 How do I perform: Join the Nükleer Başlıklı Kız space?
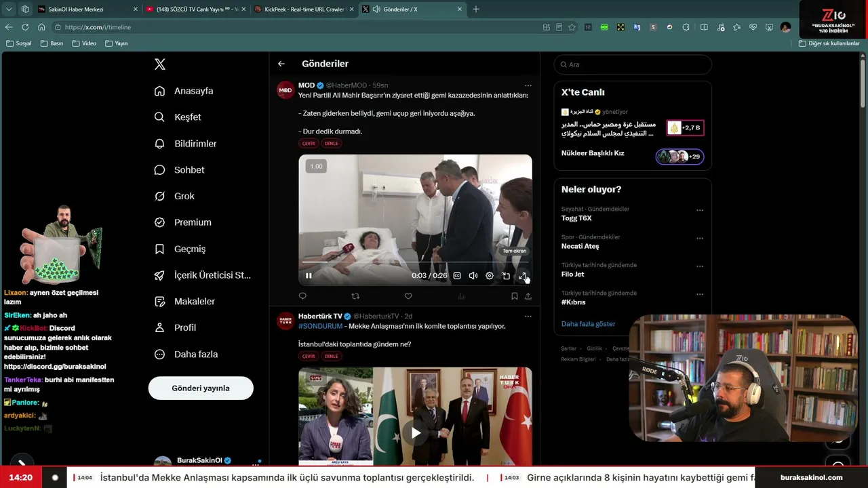[x=679, y=157]
